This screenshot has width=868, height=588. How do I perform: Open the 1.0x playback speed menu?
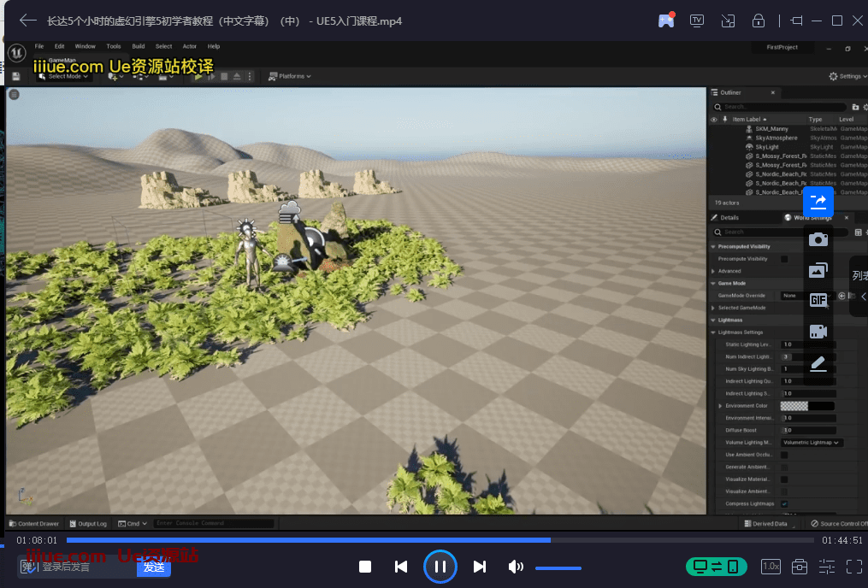[x=771, y=567]
